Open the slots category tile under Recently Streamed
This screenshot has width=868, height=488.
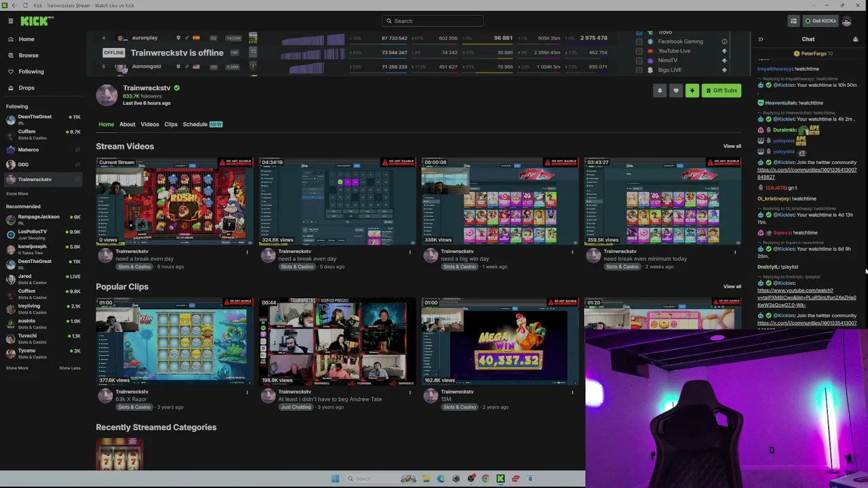coord(119,454)
